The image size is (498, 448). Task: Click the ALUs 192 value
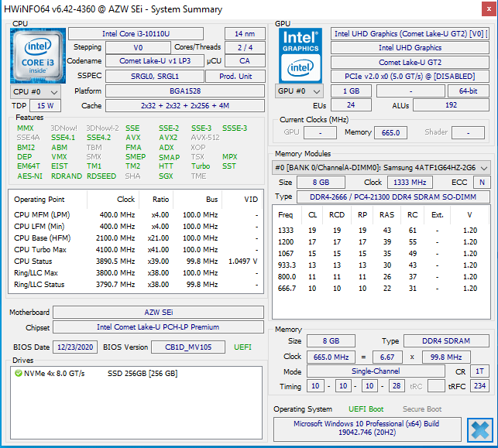point(451,105)
